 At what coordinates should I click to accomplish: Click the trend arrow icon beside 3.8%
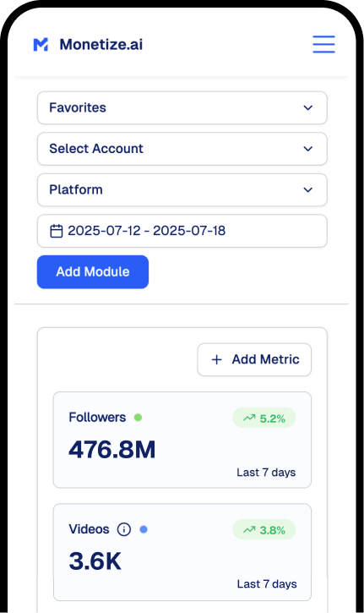pyautogui.click(x=249, y=530)
